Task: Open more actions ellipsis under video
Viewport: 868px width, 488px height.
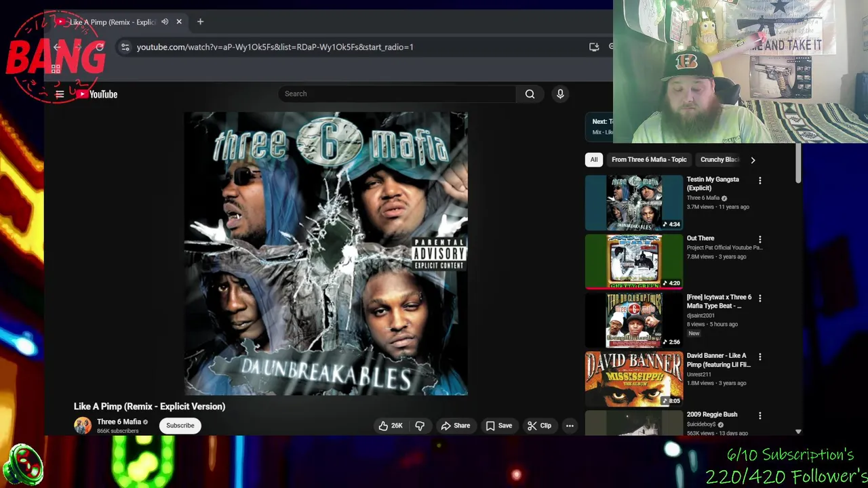Action: (x=570, y=426)
